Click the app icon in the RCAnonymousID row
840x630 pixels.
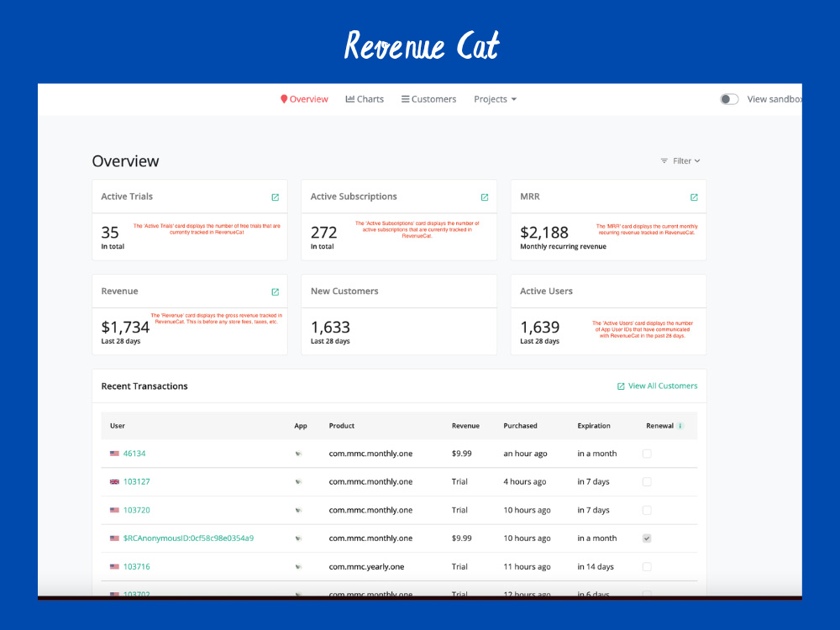point(298,538)
